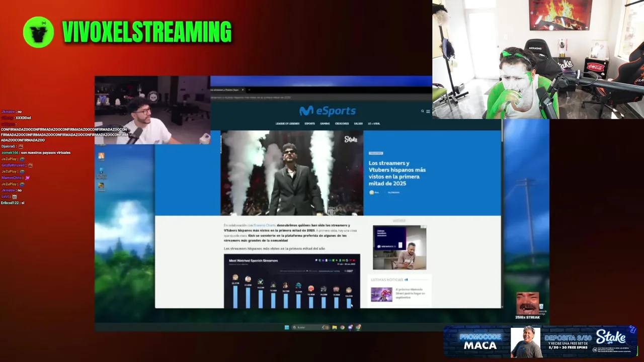Click the Most Watched Spanish Streamers chart

(292, 281)
